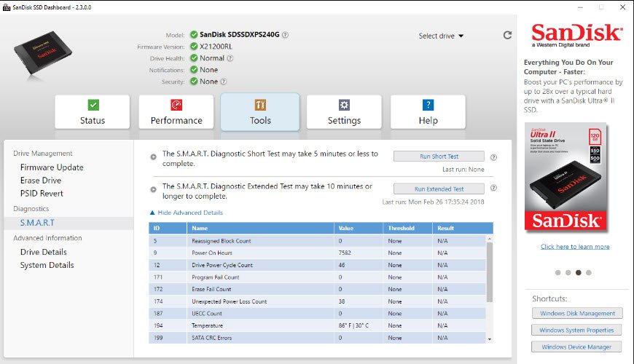Click the SMART table scroll up arrow
This screenshot has height=364, width=634.
click(x=489, y=239)
